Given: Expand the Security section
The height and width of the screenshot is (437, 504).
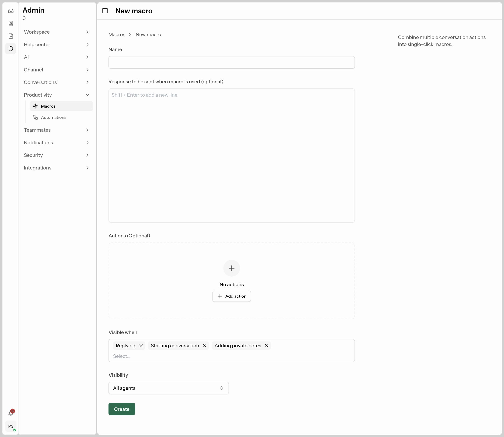Looking at the screenshot, I should [x=57, y=155].
